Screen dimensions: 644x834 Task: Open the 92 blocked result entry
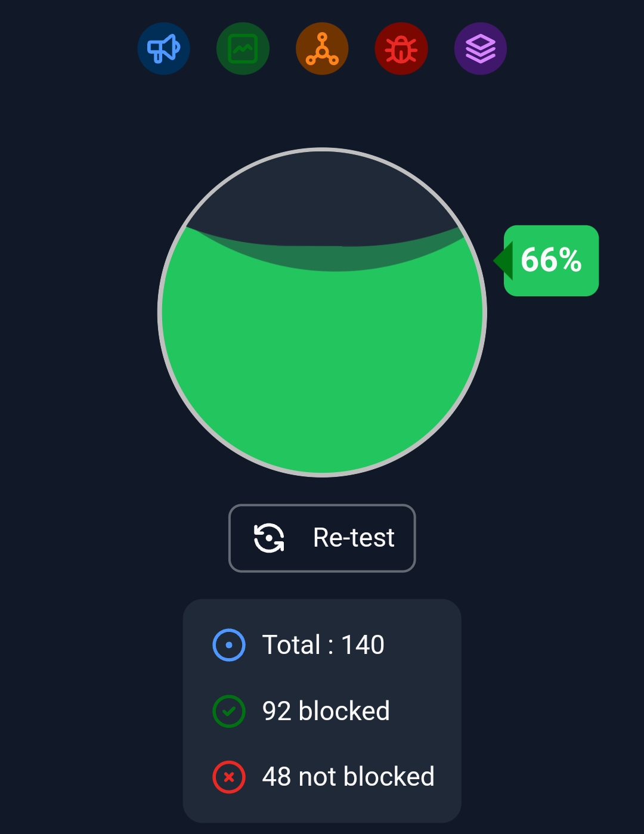pyautogui.click(x=326, y=711)
